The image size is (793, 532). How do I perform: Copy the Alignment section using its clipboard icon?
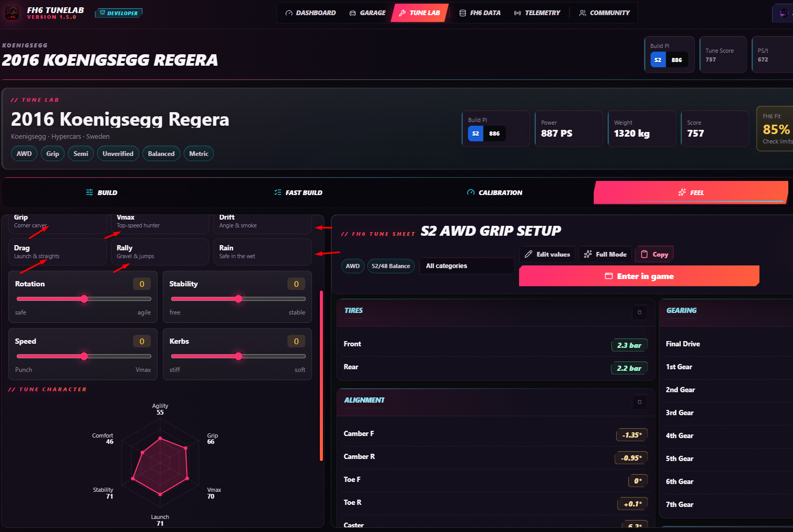(x=640, y=402)
